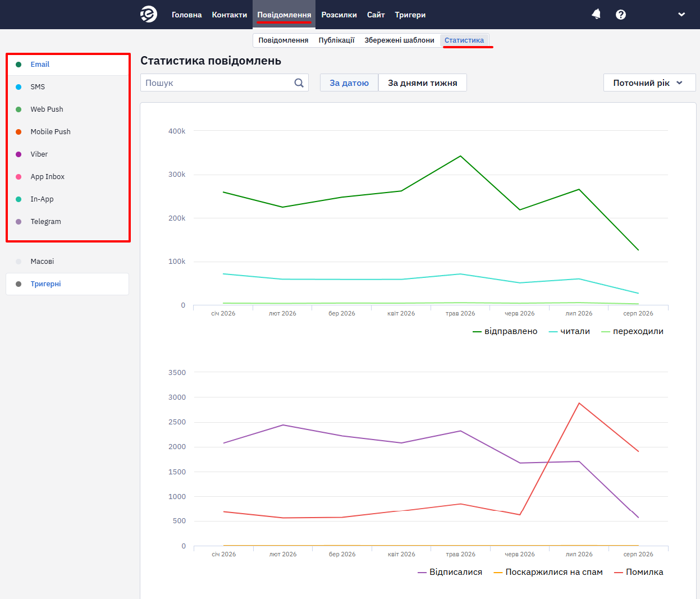The width and height of the screenshot is (700, 599).
Task: Open the notifications bell icon
Action: tap(596, 15)
